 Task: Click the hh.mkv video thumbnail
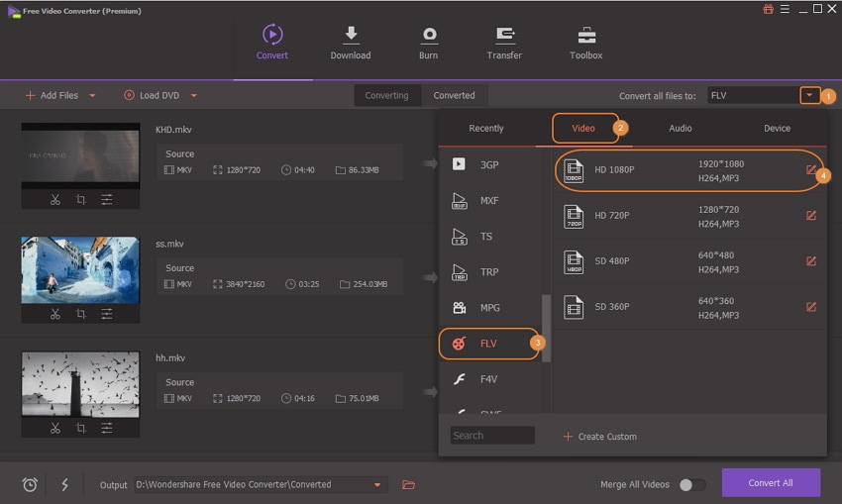tap(80, 384)
